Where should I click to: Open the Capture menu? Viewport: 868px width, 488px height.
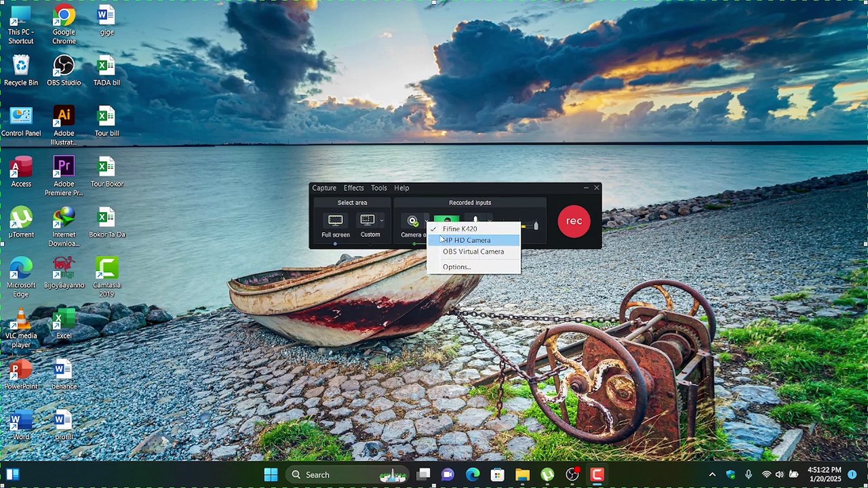click(324, 188)
